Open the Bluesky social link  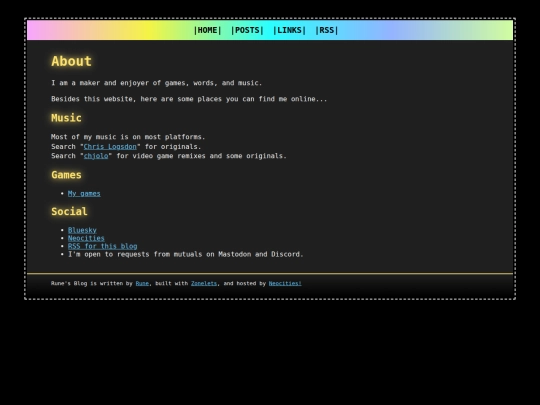click(x=82, y=230)
